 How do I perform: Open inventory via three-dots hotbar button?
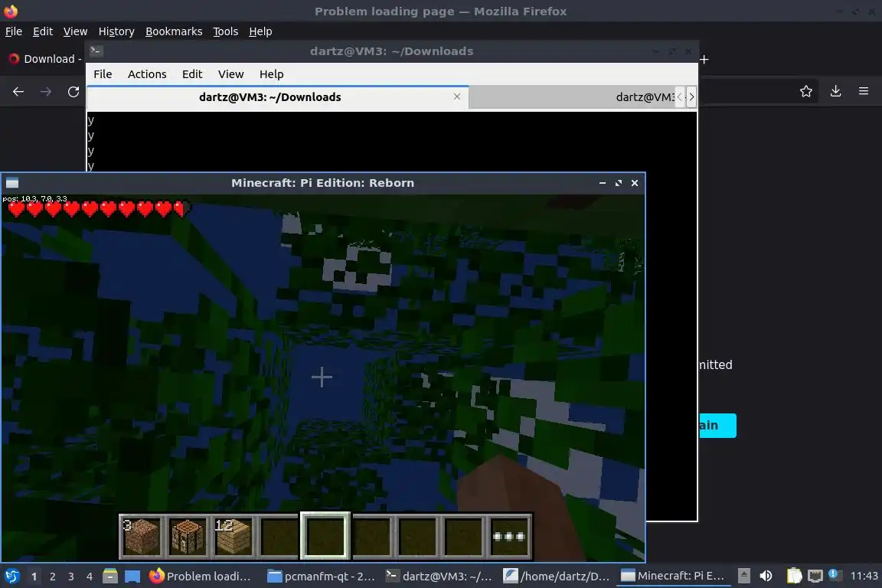click(x=509, y=536)
